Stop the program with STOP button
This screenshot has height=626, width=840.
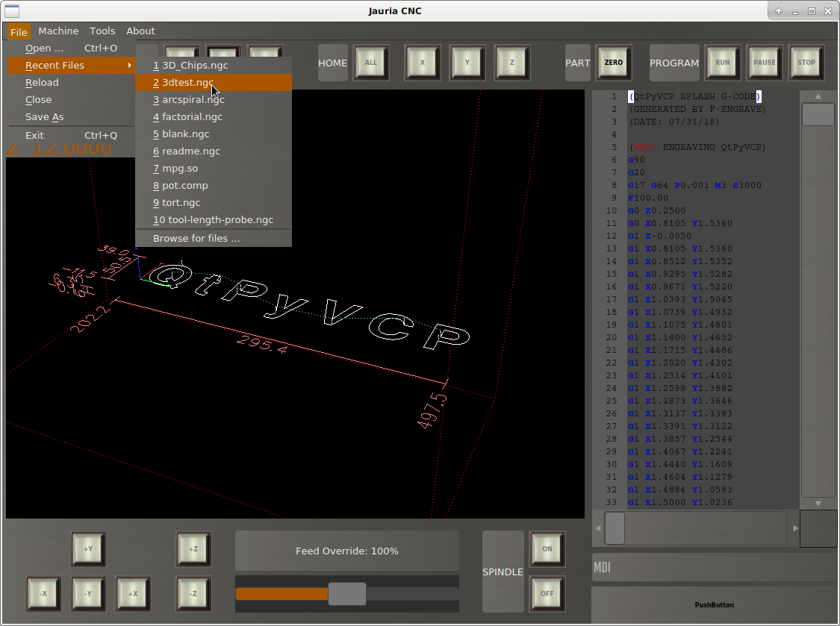coord(806,63)
